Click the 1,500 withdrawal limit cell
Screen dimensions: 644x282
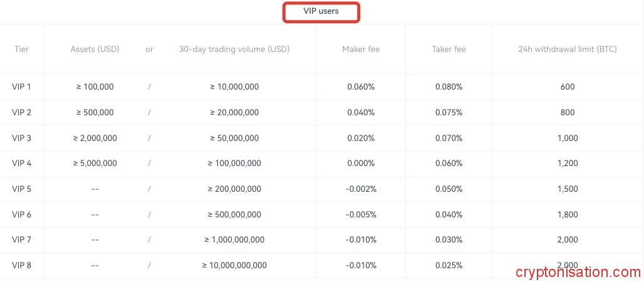click(x=568, y=189)
